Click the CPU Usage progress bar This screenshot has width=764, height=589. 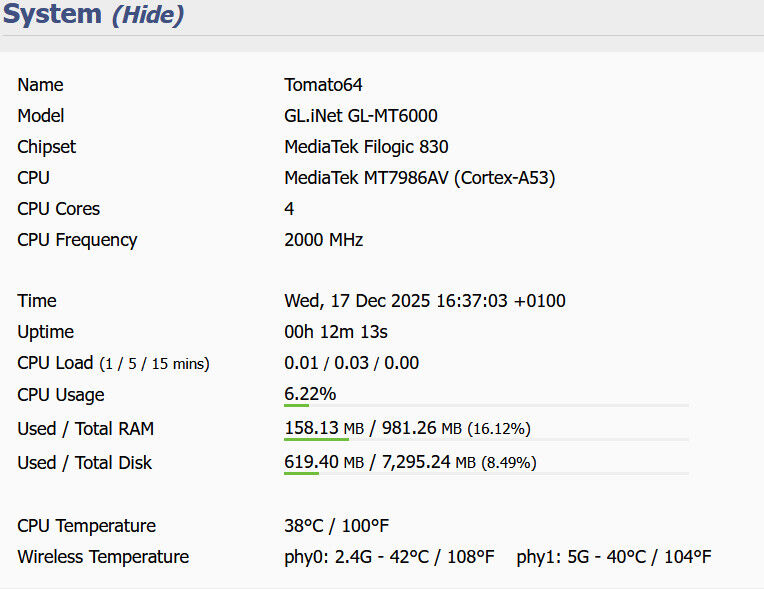point(486,405)
